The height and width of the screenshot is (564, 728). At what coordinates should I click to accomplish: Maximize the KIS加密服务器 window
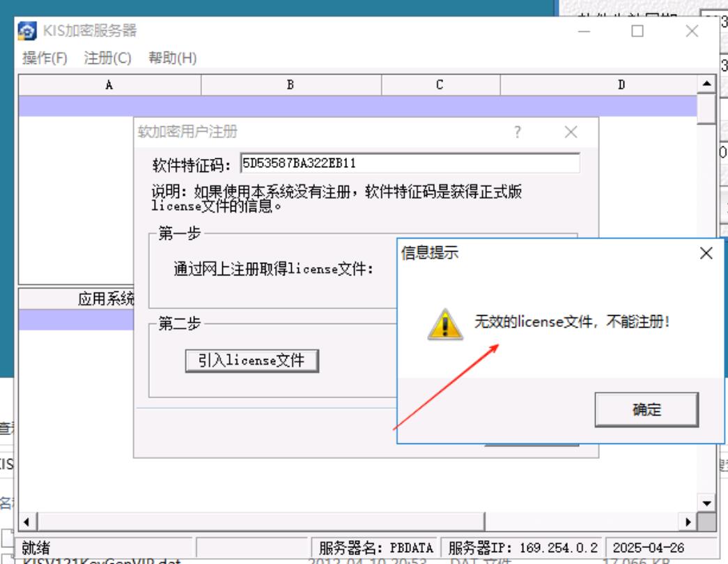tap(637, 31)
